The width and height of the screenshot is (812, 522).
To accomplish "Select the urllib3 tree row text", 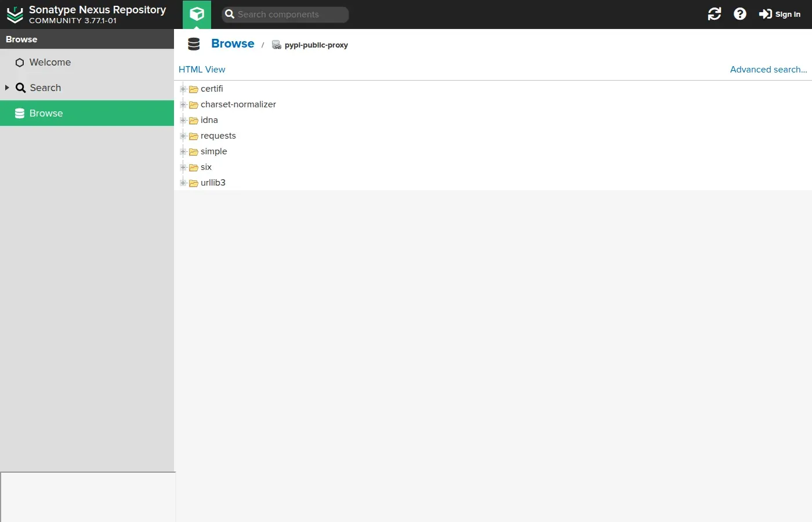I will pyautogui.click(x=213, y=183).
